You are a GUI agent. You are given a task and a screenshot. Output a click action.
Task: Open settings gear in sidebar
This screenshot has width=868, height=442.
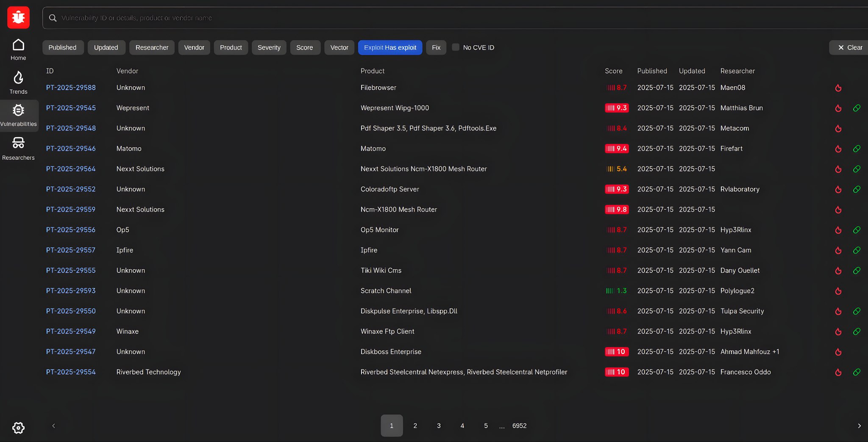18,428
